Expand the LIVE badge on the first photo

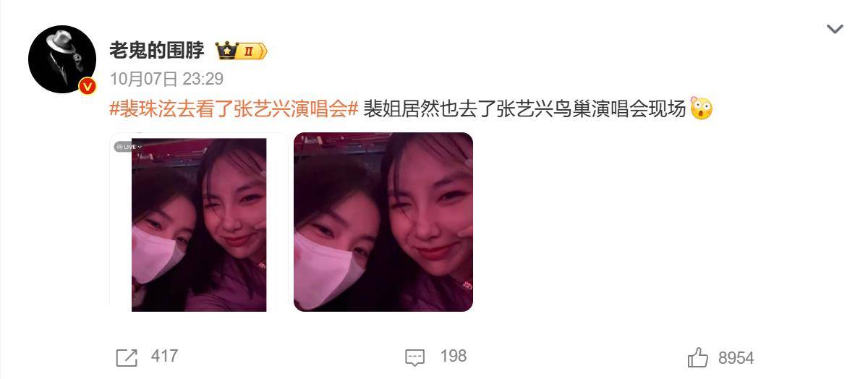pos(129,147)
